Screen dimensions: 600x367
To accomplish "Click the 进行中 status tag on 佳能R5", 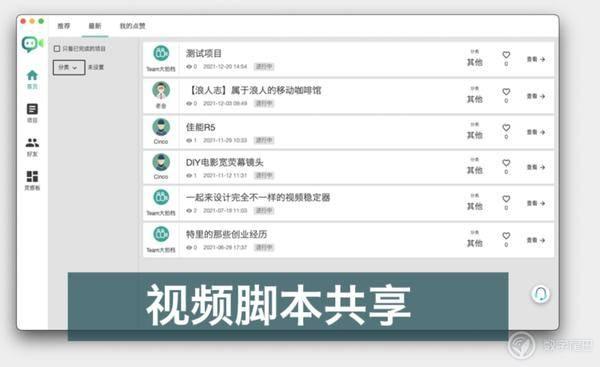I will [264, 140].
